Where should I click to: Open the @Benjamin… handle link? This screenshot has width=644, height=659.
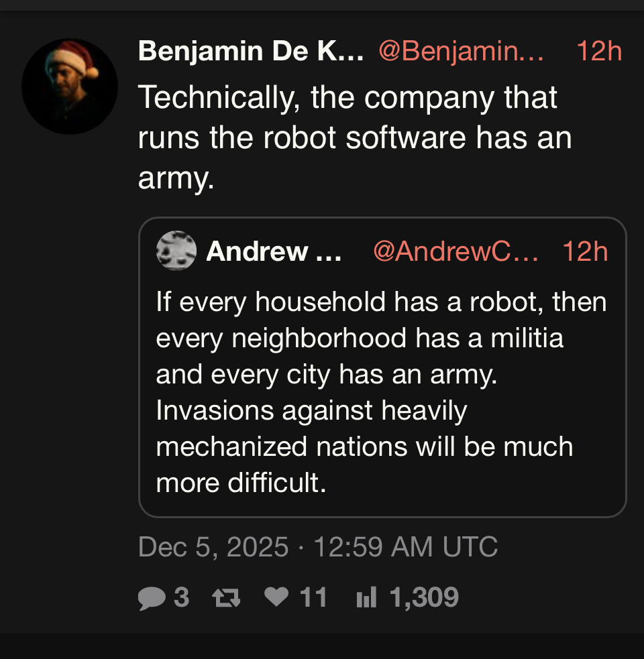pos(461,52)
